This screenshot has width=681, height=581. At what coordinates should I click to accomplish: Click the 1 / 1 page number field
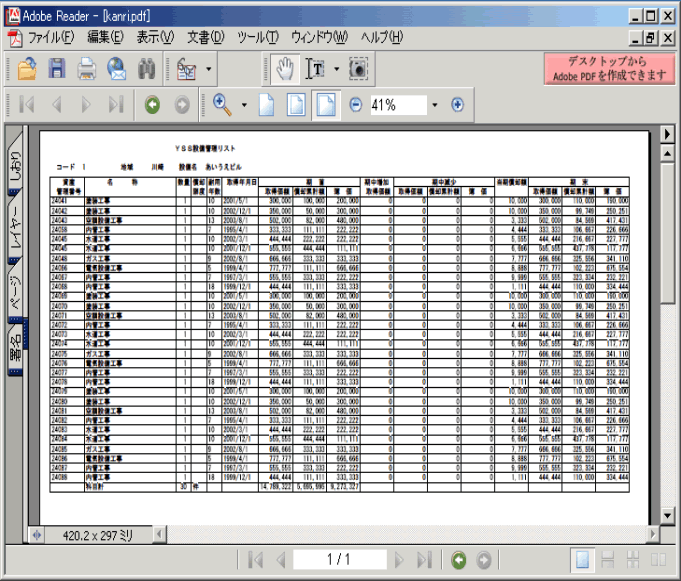pos(339,559)
